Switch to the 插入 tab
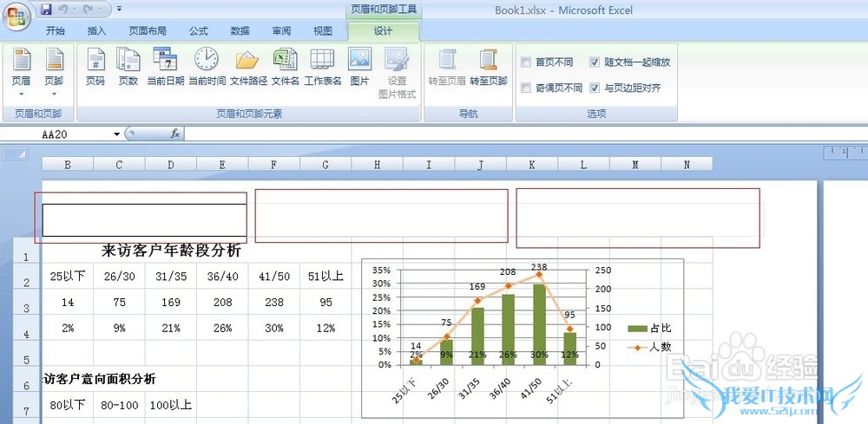Screen dimensions: 868x424 [97, 31]
